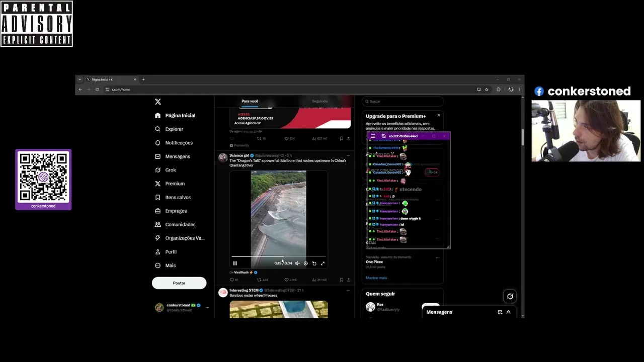
Task: Click the conkerstoned QR code
Action: pos(43,177)
